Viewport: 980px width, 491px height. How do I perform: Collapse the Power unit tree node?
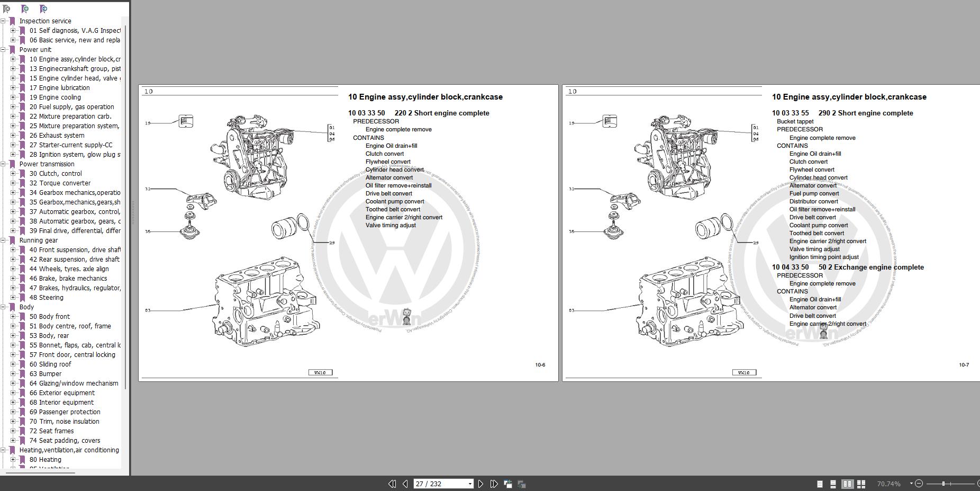coord(3,50)
